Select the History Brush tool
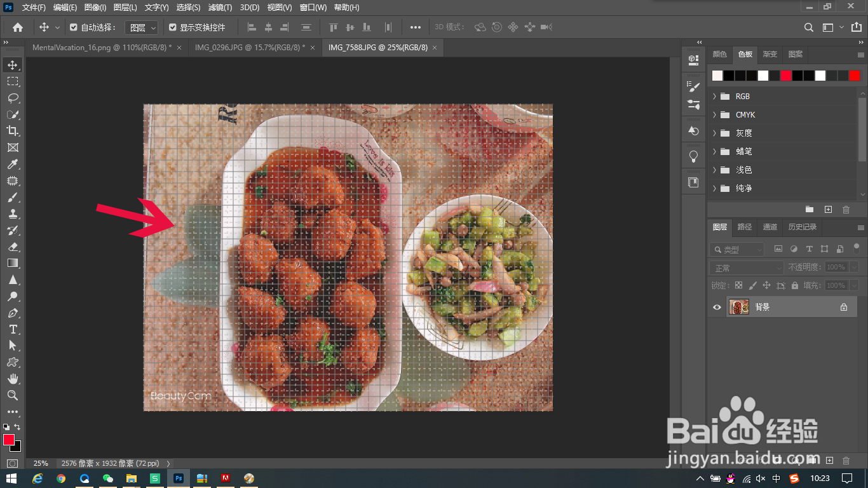868x488 pixels. click(12, 230)
